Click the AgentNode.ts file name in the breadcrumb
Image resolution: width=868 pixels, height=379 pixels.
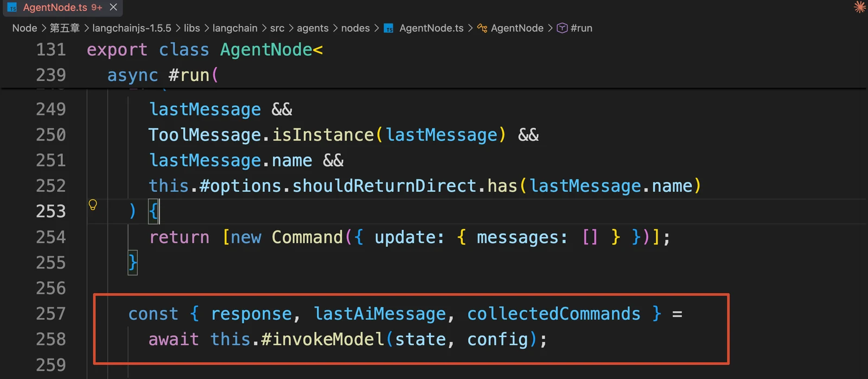431,28
